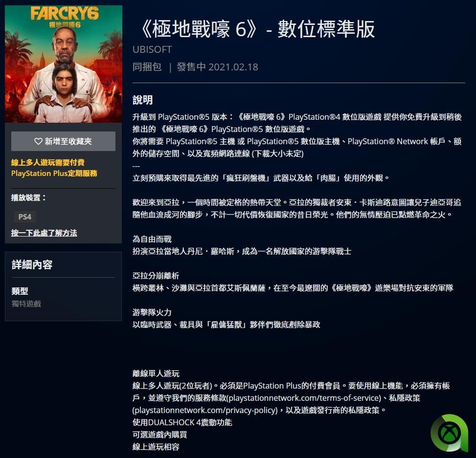This screenshot has width=476, height=458.
Task: Click the privacy-policy URL text
Action: tap(205, 411)
